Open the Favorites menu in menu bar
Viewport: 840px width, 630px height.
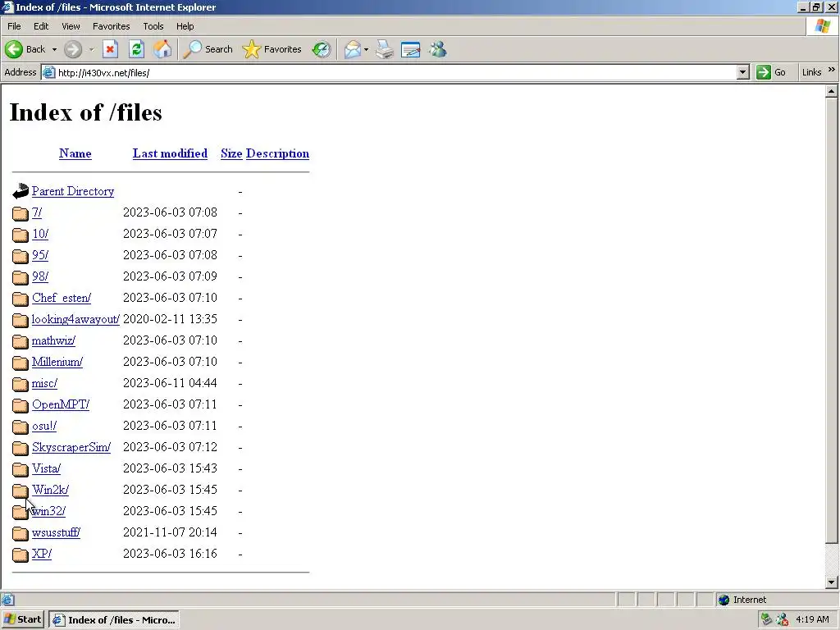[111, 26]
